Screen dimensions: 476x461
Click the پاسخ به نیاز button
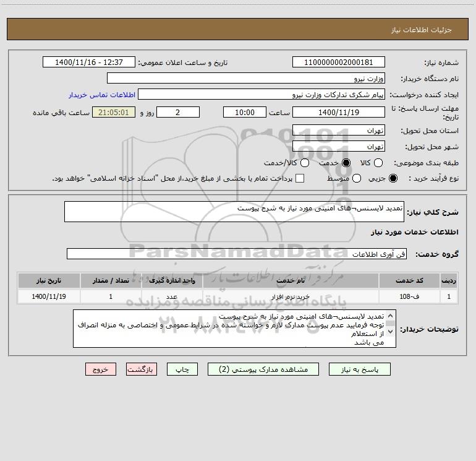tap(359, 369)
